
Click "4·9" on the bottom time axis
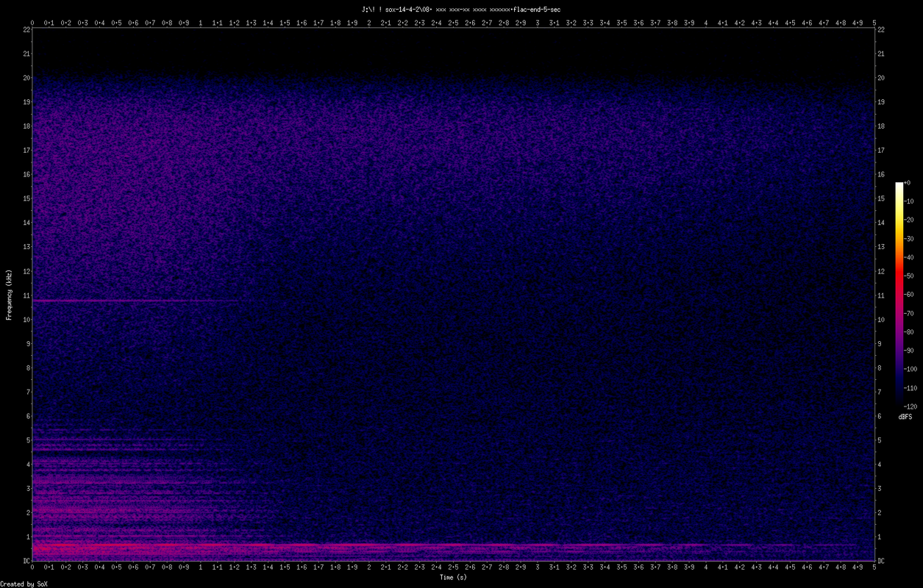858,567
